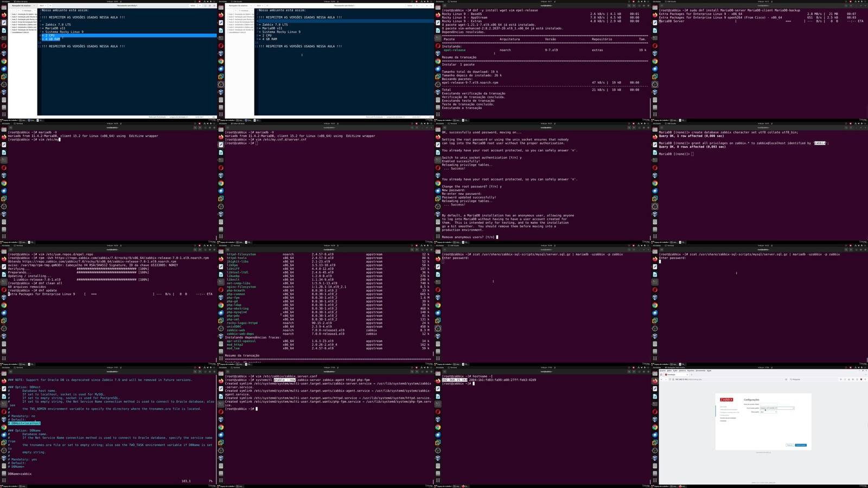Open Show Applications grid in Zabbix web installer frame
The width and height of the screenshot is (868, 488).
coord(655,480)
